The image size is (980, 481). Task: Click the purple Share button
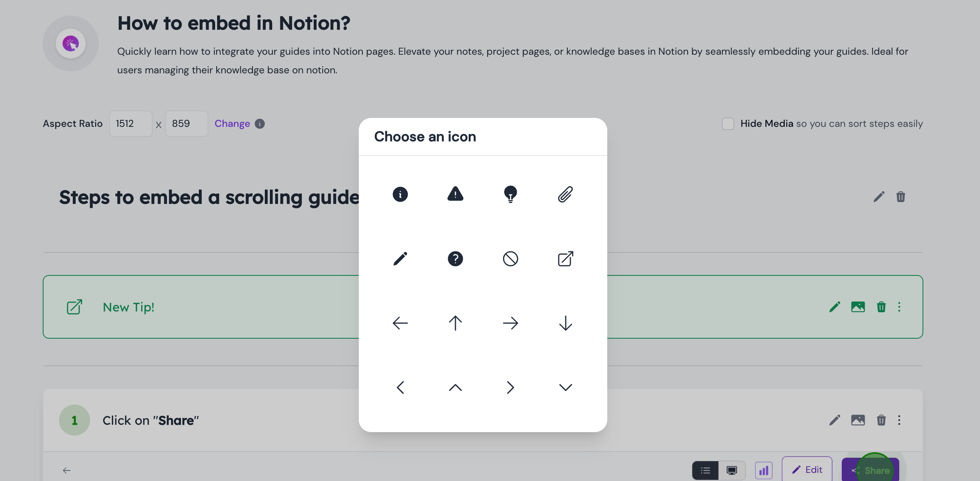pos(871,470)
